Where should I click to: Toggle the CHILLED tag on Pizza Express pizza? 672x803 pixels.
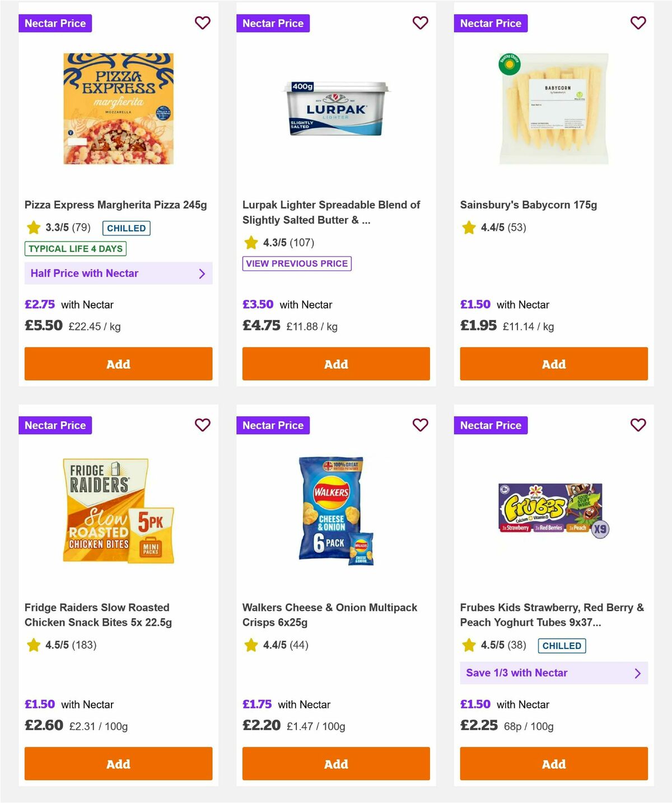pyautogui.click(x=127, y=228)
